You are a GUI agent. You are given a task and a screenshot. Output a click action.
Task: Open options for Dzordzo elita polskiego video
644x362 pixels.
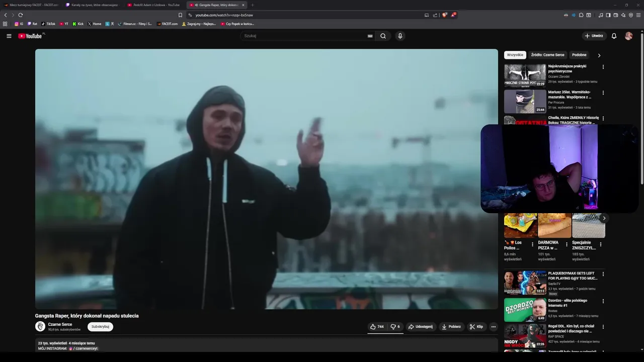[x=603, y=301]
